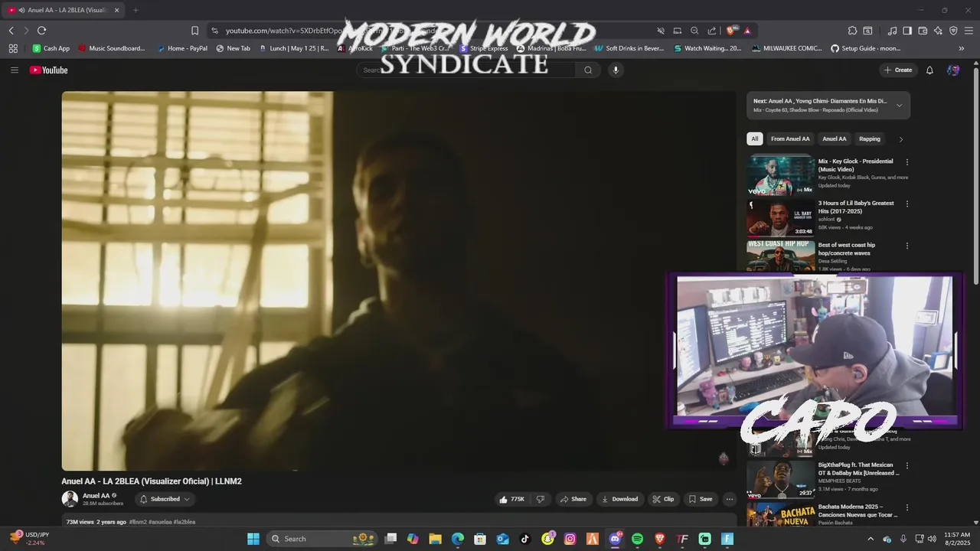
Task: Open browser extensions puzzle icon
Action: click(852, 31)
